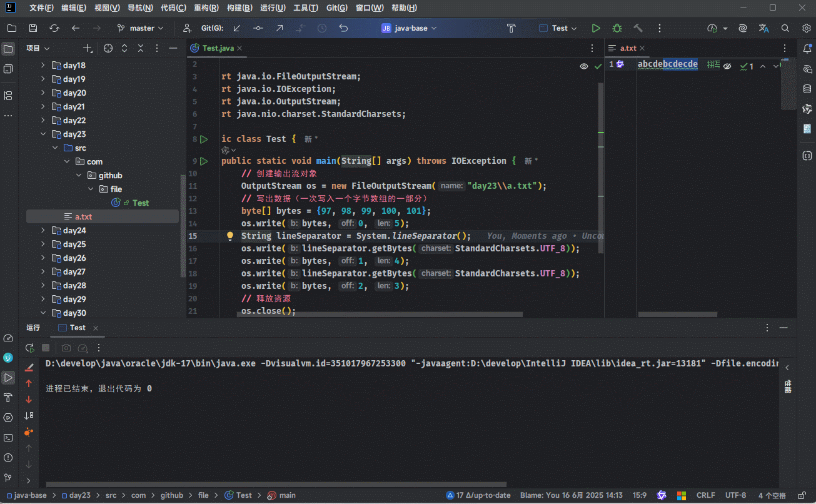Viewport: 816px width, 504px height.
Task: Open the Database tool window icon
Action: click(x=807, y=89)
